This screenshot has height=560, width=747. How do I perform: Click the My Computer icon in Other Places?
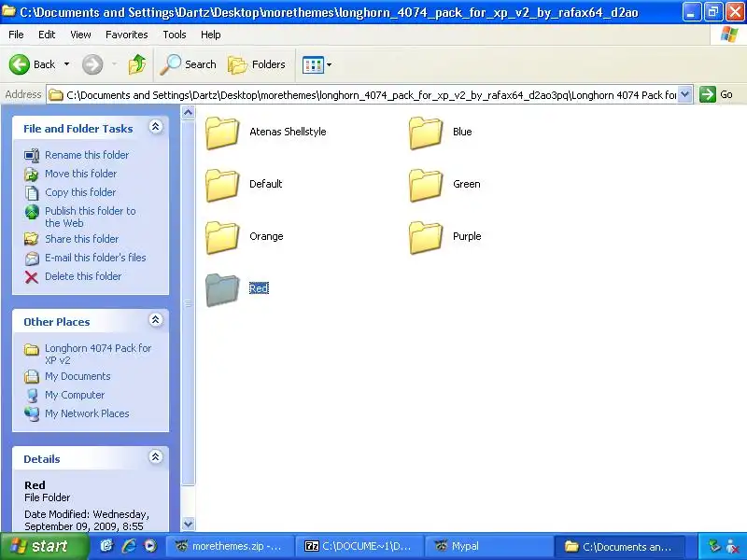32,395
